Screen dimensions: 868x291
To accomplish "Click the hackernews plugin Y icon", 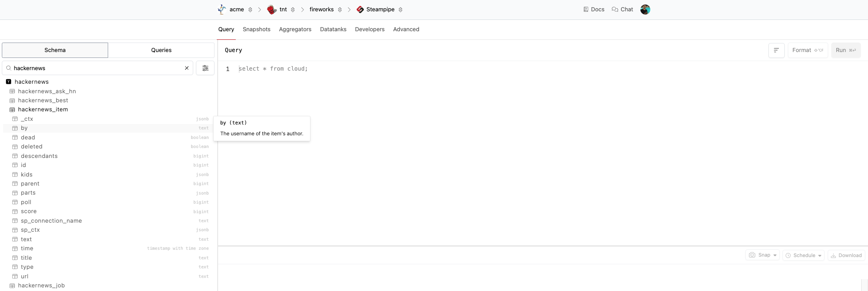I will click(x=9, y=82).
